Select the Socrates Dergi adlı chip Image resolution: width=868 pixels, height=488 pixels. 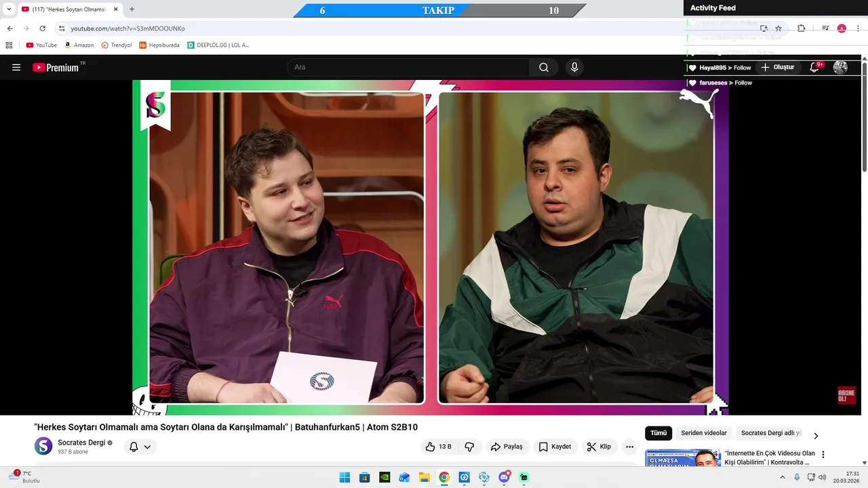tap(771, 433)
